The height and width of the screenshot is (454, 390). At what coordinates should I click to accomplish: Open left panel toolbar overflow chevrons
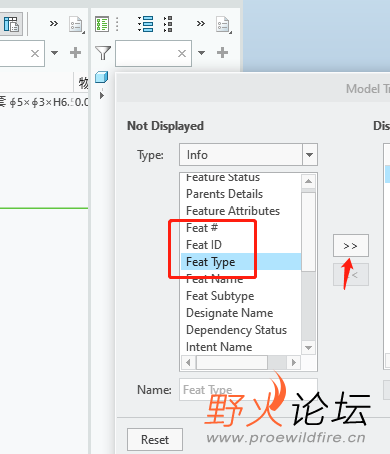coord(54,23)
